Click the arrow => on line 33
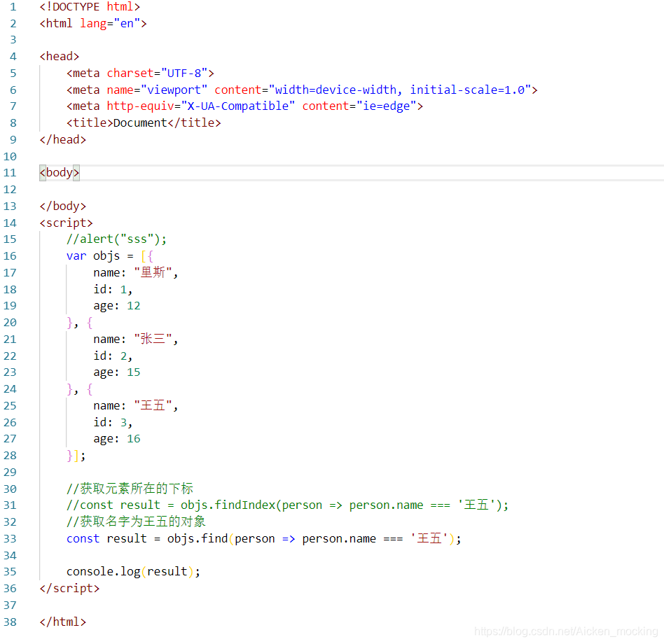Screen dimensions: 664x644 [289, 539]
